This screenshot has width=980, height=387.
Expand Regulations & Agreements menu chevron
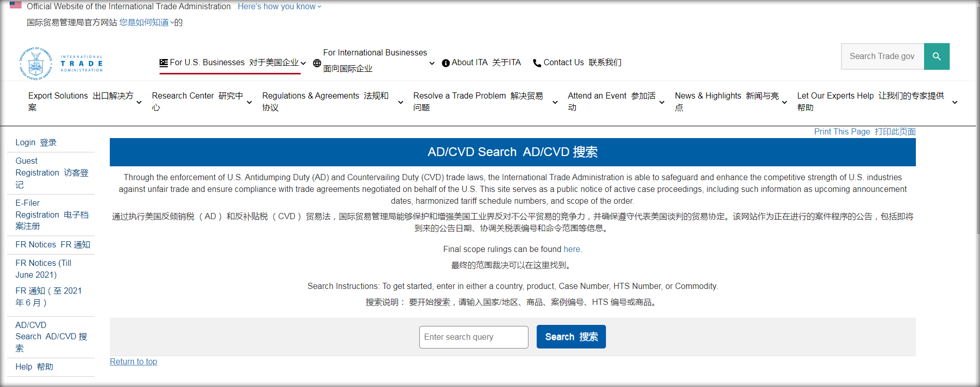coord(401,102)
